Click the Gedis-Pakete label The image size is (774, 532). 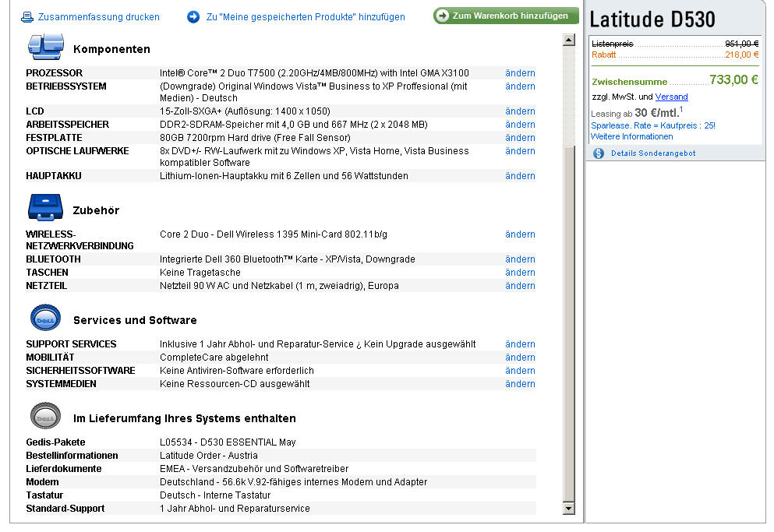tap(55, 442)
